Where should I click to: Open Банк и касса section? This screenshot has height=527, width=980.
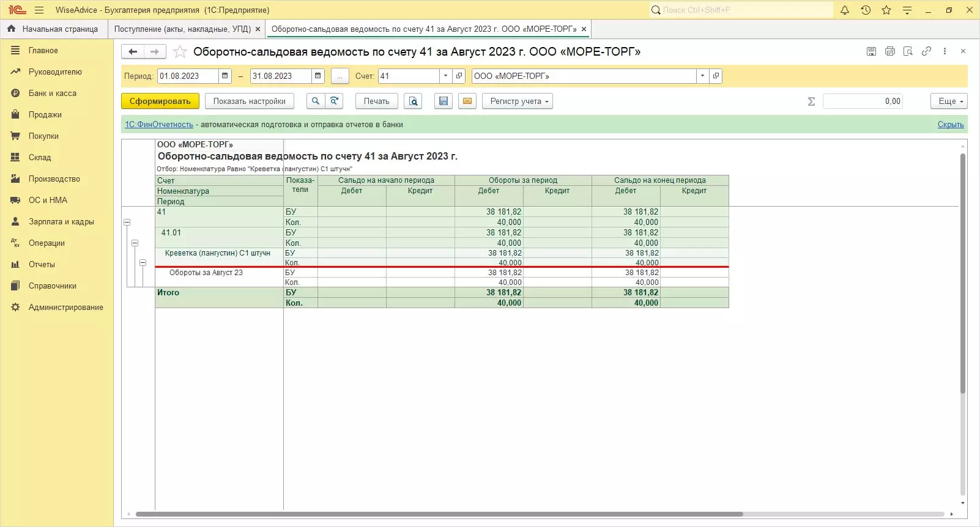[x=53, y=94]
